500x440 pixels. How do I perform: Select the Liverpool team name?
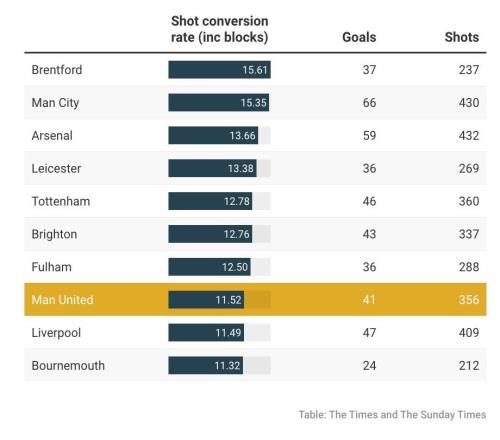[x=56, y=333]
